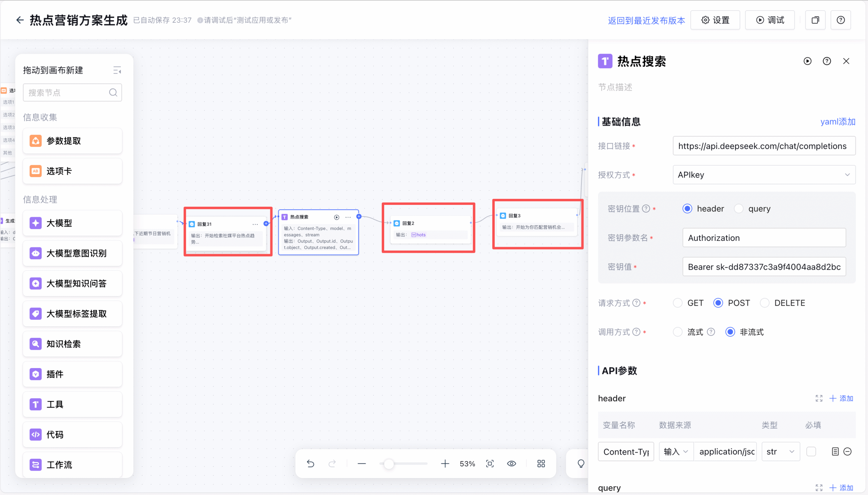Click the back arrow beside 热点营销方案生成
This screenshot has width=868, height=495.
20,20
